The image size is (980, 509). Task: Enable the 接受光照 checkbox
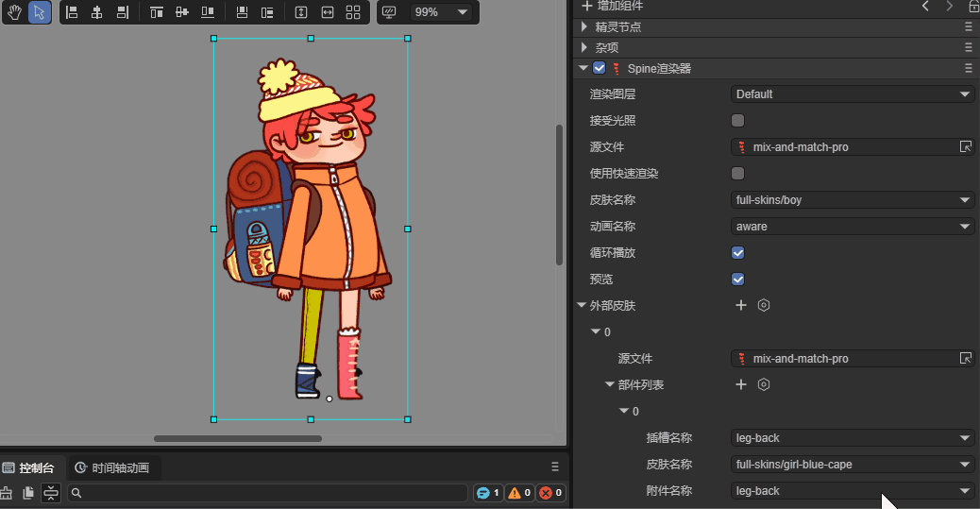click(x=738, y=121)
